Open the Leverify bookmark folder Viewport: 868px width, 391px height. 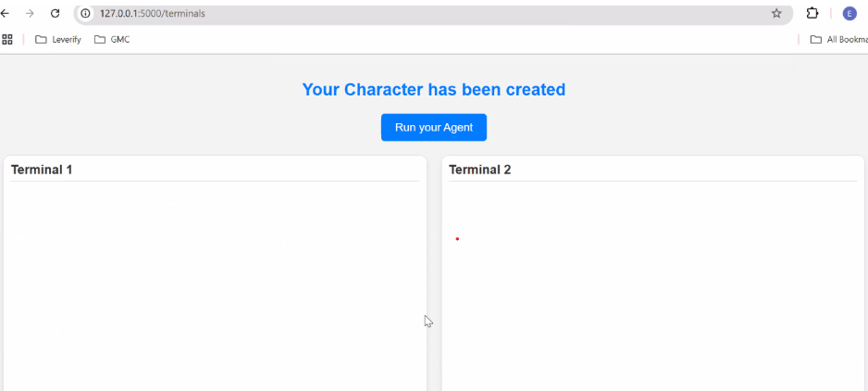point(58,40)
